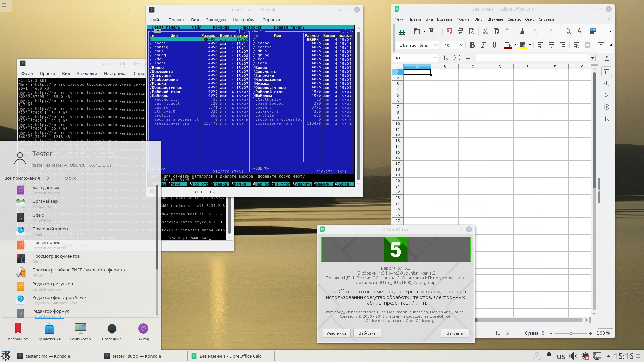Viewport: 644px width, 362px height.
Task: Open Find & Replace magnifier icon
Action: point(568,31)
